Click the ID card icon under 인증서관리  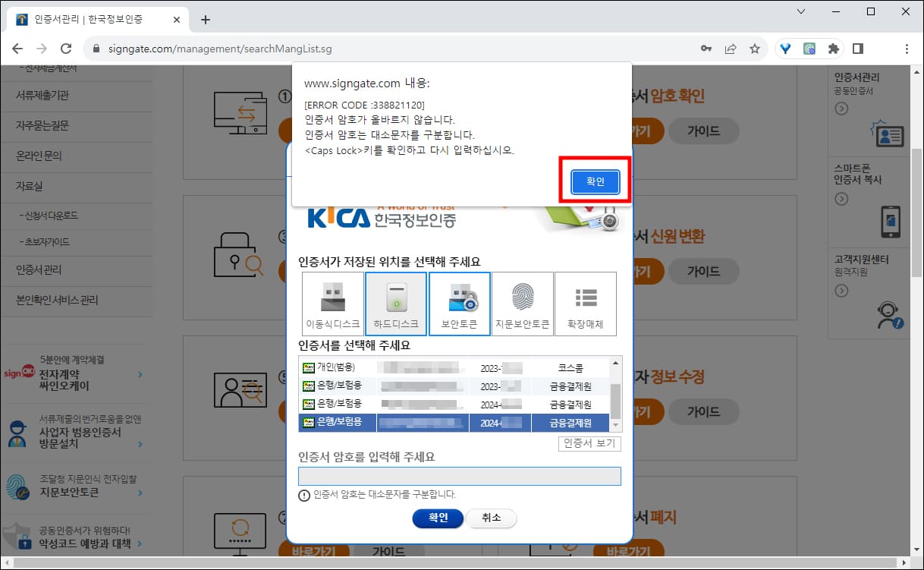889,136
